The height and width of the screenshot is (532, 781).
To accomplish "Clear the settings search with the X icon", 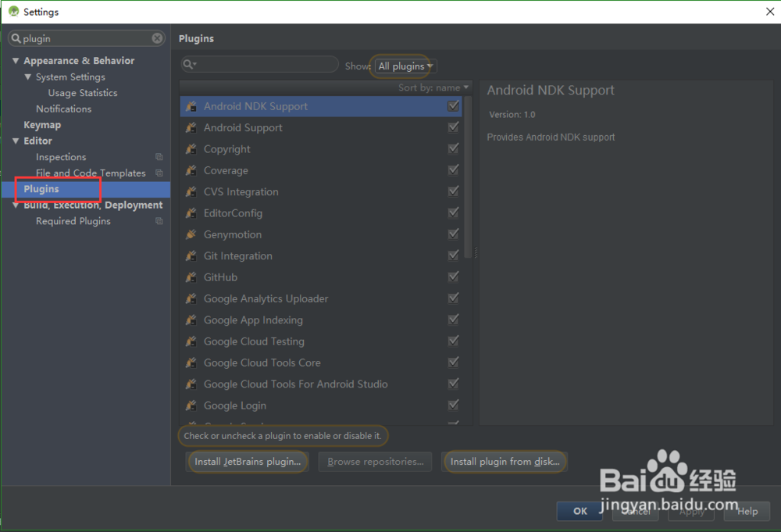I will tap(158, 38).
